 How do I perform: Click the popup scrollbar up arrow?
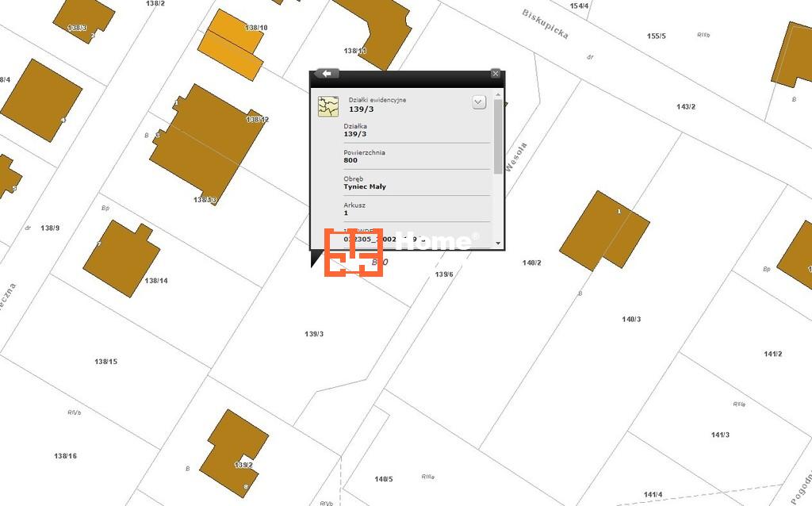(x=498, y=94)
